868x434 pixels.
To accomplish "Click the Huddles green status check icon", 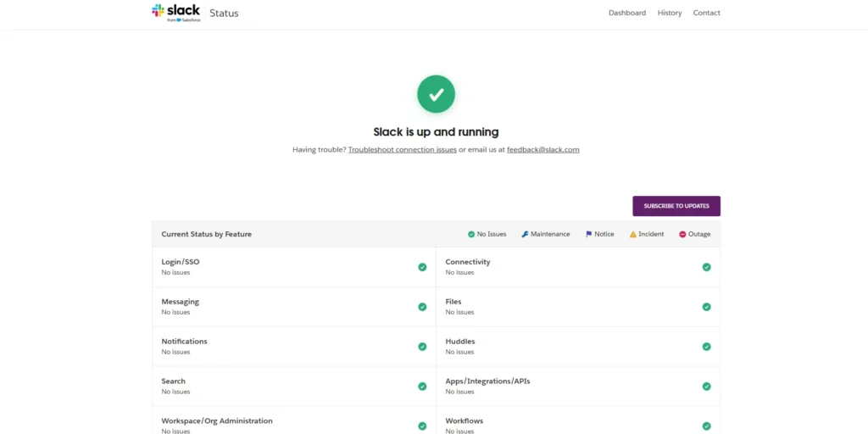I will tap(706, 347).
